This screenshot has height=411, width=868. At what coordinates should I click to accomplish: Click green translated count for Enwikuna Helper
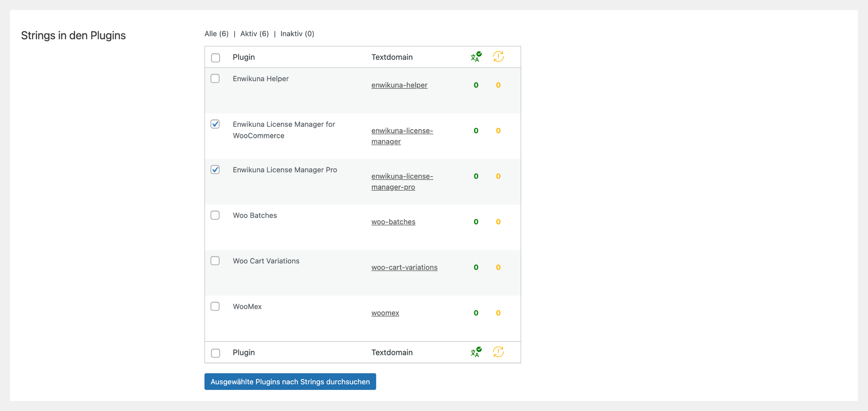pyautogui.click(x=476, y=85)
